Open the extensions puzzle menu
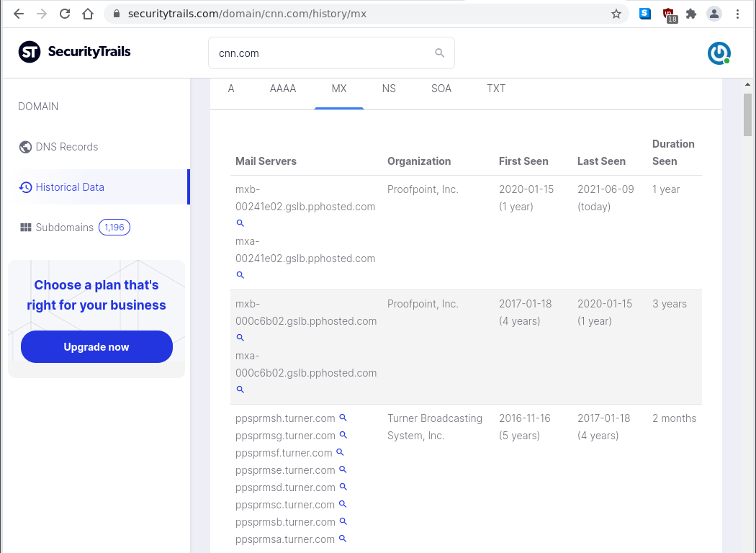Image resolution: width=756 pixels, height=553 pixels. [691, 14]
